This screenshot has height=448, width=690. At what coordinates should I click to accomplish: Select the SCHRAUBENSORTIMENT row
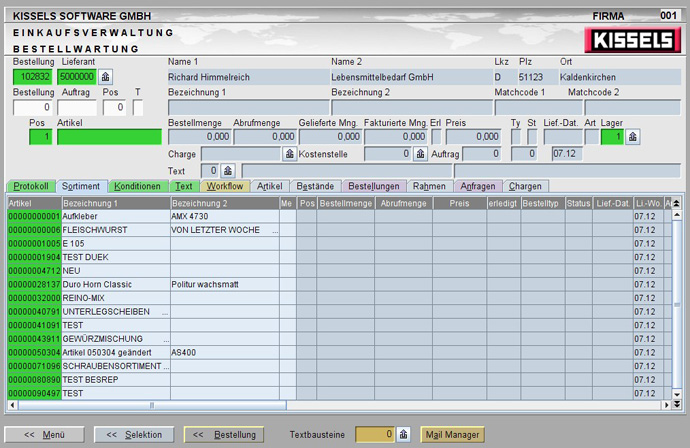[339, 367]
